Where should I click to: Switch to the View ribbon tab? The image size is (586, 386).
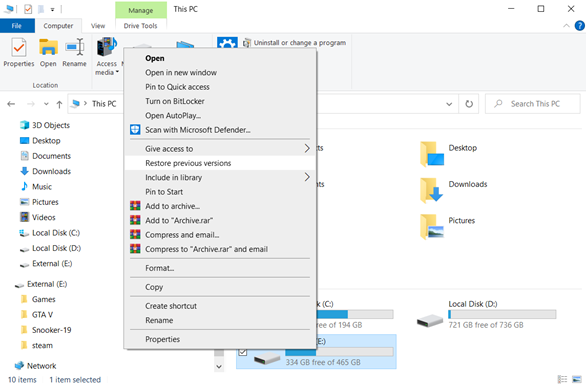(x=98, y=26)
